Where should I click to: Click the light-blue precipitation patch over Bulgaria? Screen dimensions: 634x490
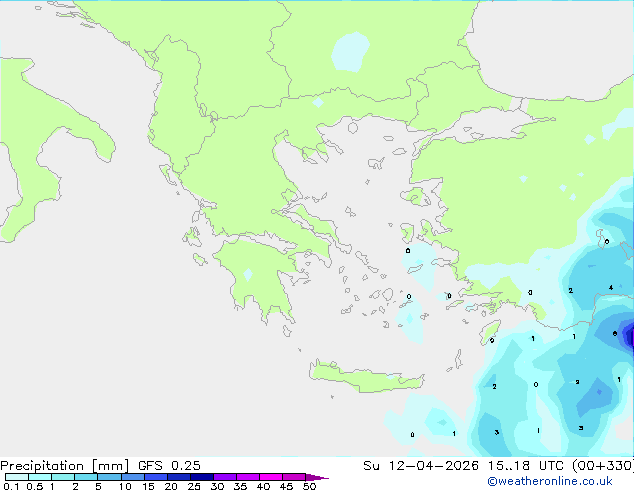(x=350, y=52)
